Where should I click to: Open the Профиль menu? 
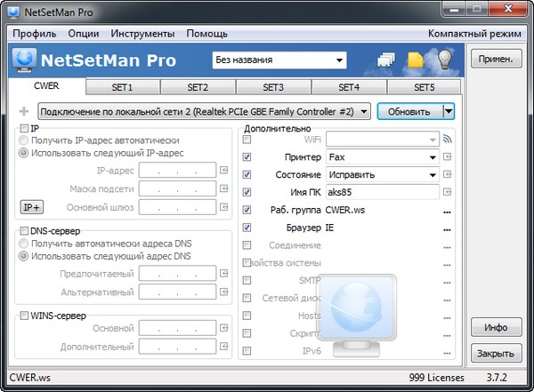[35, 34]
